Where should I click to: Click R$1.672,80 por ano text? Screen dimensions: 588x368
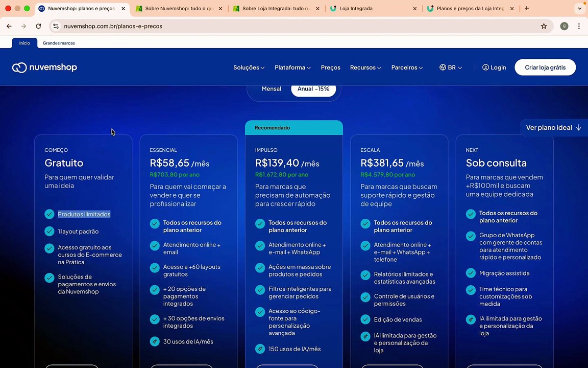tap(282, 175)
